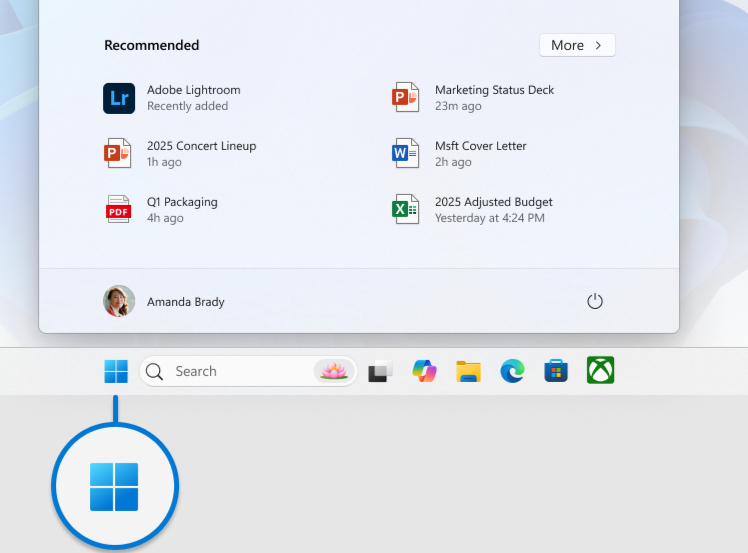Click the PDF icon for Q1 Packaging
The height and width of the screenshot is (553, 748).
[118, 209]
